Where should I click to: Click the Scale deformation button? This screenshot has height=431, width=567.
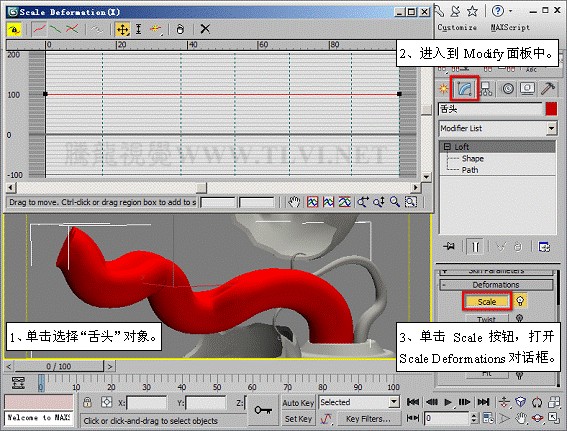pos(487,302)
